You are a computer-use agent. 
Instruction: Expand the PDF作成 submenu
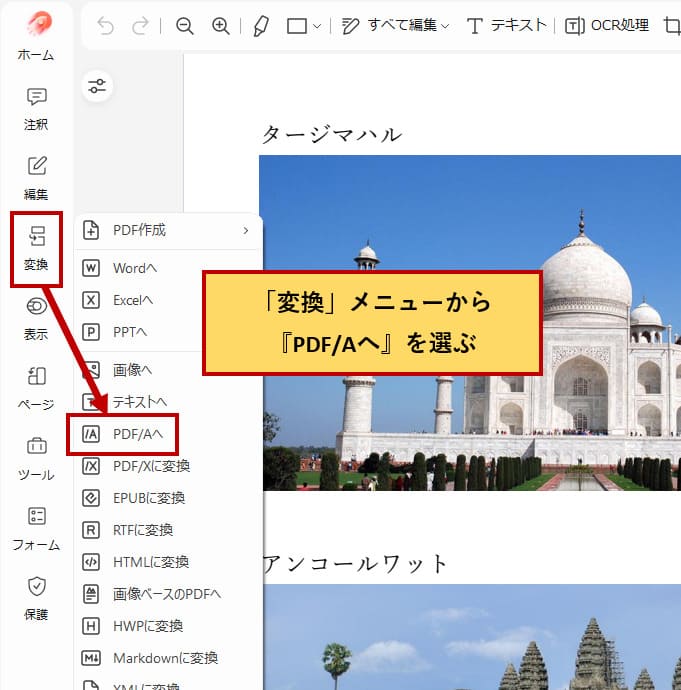point(169,230)
